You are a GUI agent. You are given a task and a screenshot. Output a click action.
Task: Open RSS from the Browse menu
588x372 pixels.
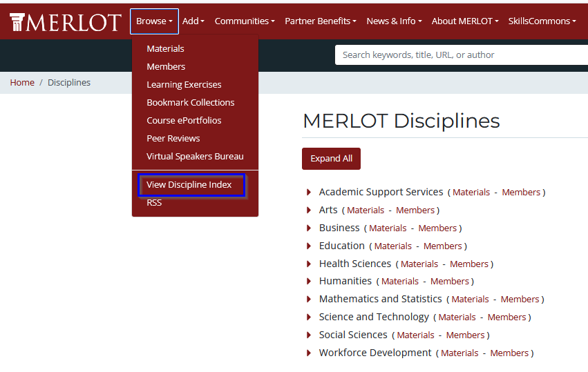pyautogui.click(x=154, y=203)
